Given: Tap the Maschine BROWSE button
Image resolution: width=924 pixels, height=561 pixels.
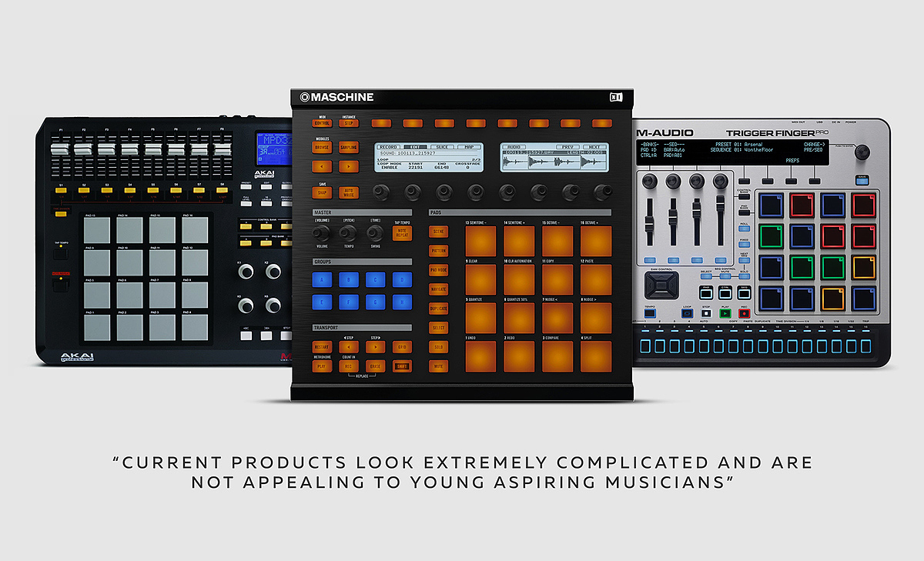Looking at the screenshot, I should [322, 146].
